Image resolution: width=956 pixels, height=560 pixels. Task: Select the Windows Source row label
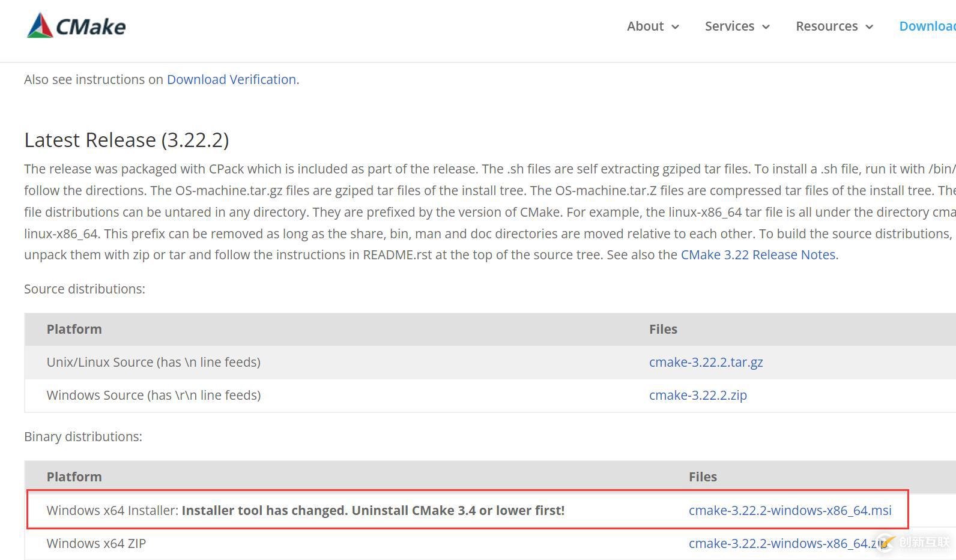(153, 396)
